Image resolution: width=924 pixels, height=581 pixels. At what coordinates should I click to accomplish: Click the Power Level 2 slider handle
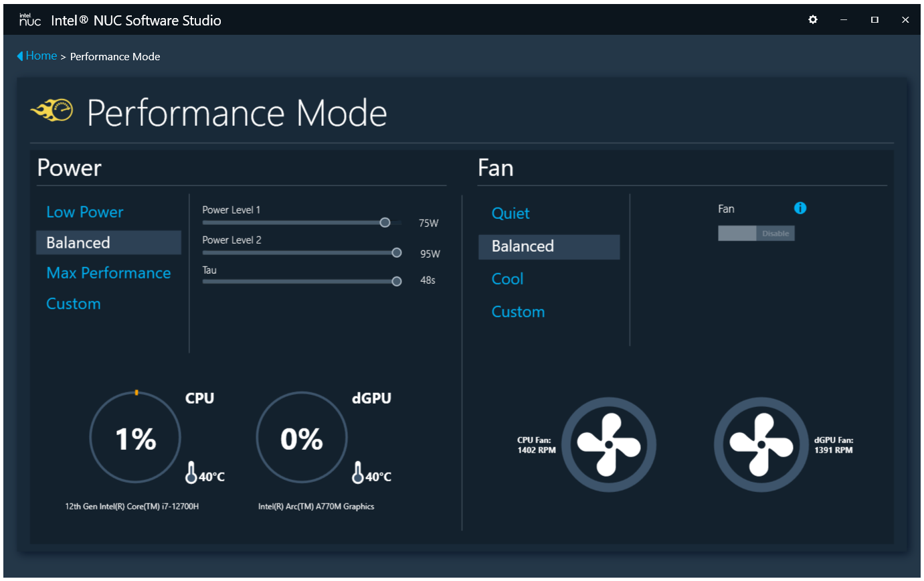[397, 252]
